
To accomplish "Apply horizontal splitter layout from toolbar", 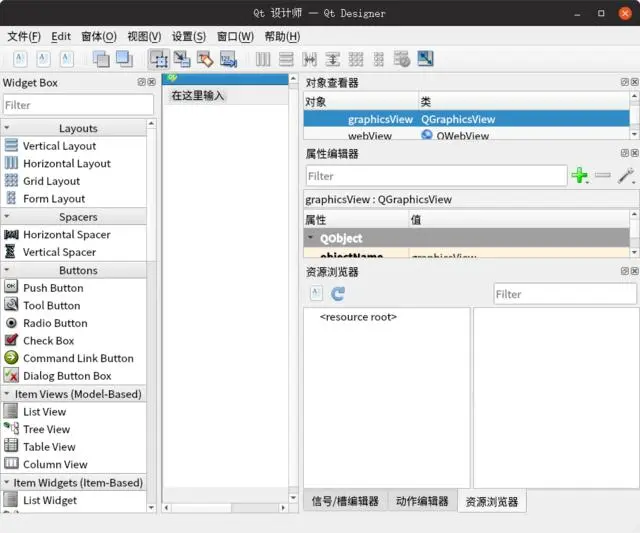I will click(x=310, y=59).
